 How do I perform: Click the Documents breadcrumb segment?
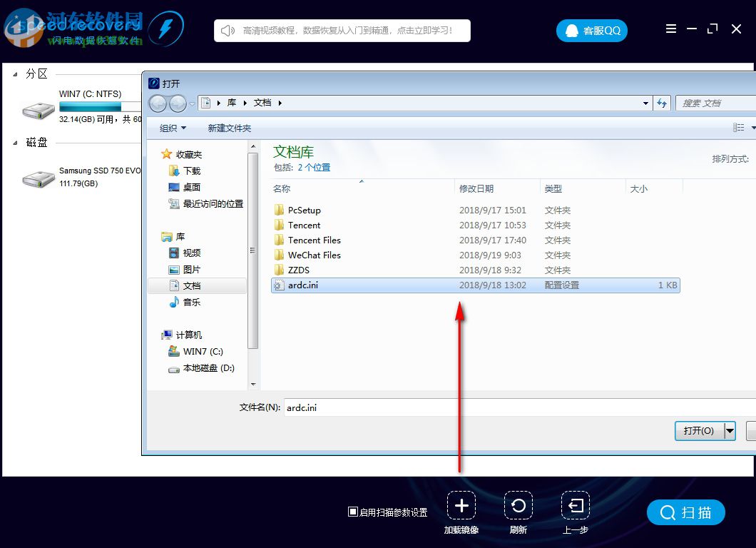pyautogui.click(x=262, y=103)
